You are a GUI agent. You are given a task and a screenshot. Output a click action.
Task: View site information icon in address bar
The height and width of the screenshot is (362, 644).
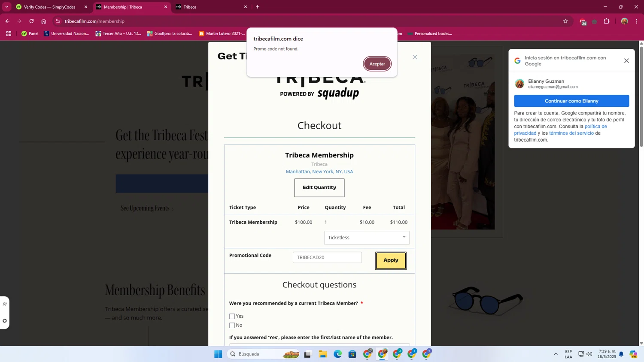click(x=58, y=21)
